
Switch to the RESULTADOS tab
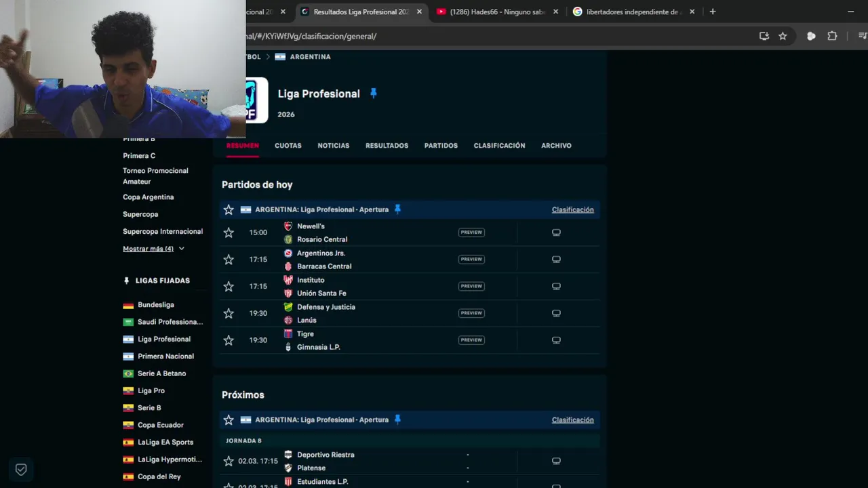[387, 146]
